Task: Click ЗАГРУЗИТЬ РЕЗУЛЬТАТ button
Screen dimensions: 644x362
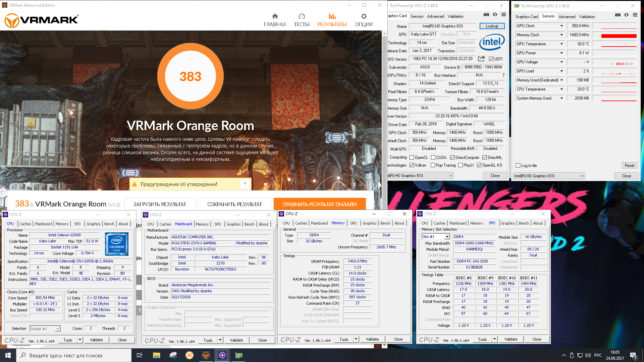Action: [159, 204]
